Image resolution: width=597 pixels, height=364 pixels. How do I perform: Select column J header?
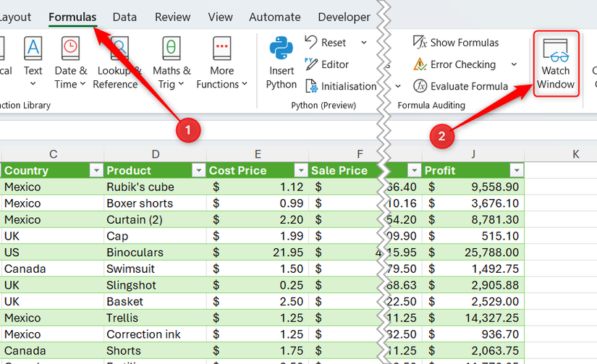[473, 154]
